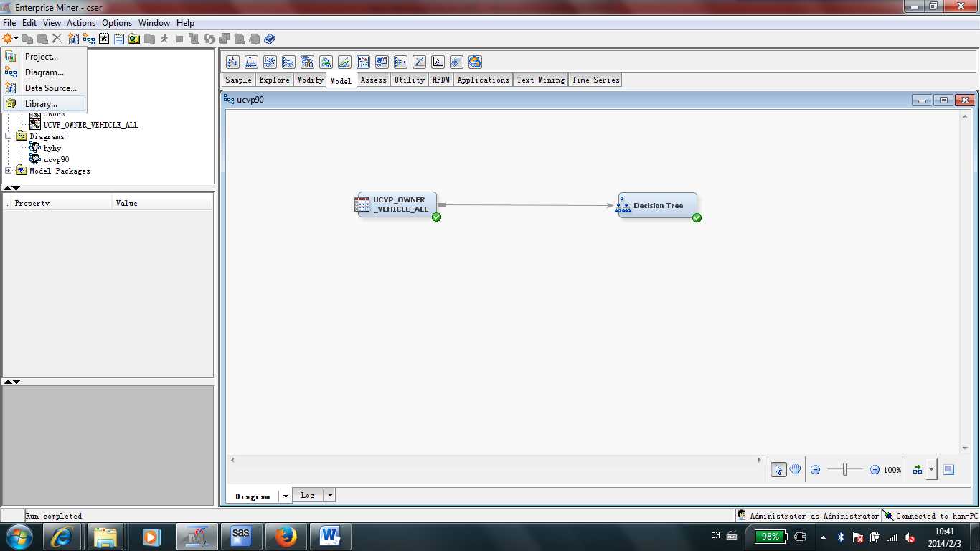Select the LARS node icon

tap(344, 62)
